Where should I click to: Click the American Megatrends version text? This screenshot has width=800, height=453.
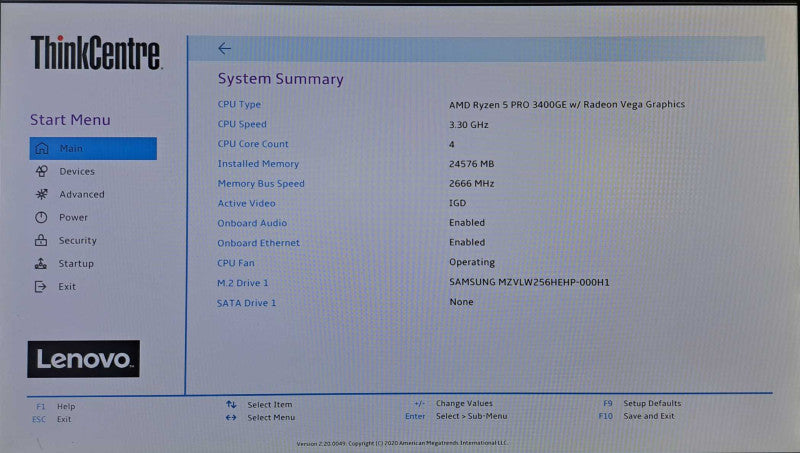click(x=402, y=443)
